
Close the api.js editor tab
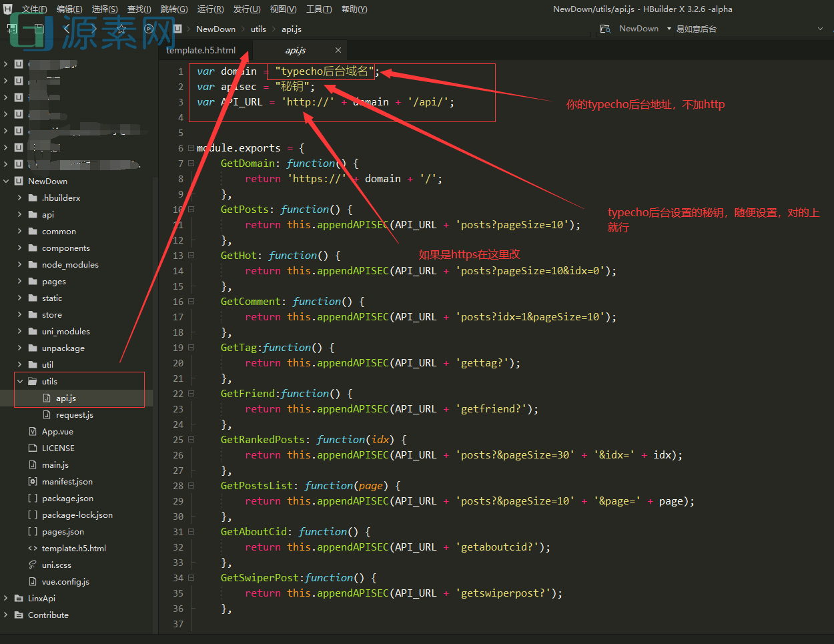pos(338,51)
